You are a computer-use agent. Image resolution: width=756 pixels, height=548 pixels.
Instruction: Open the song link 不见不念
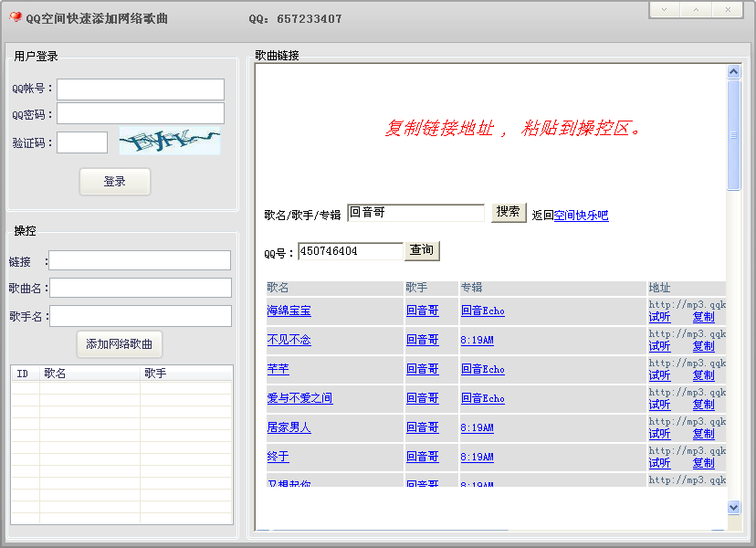[x=289, y=340]
